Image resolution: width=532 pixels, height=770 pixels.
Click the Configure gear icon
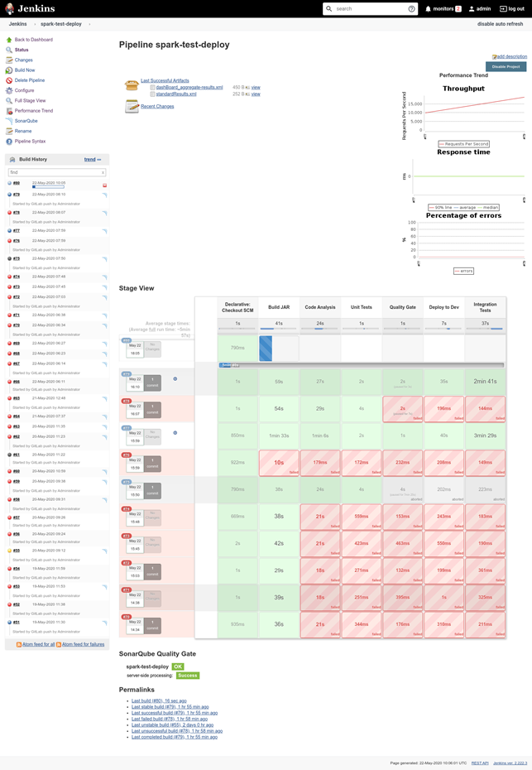(x=9, y=90)
